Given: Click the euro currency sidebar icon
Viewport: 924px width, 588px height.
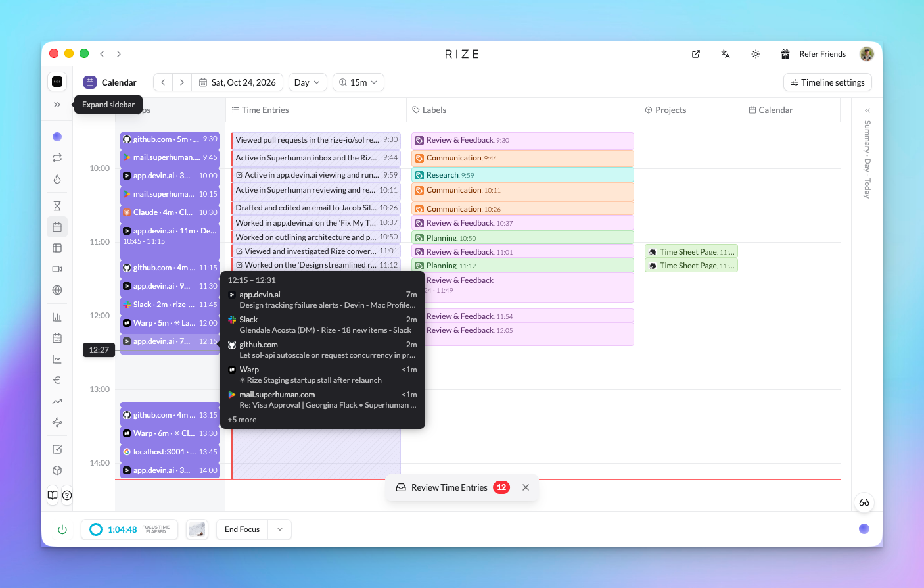Looking at the screenshot, I should click(x=57, y=380).
